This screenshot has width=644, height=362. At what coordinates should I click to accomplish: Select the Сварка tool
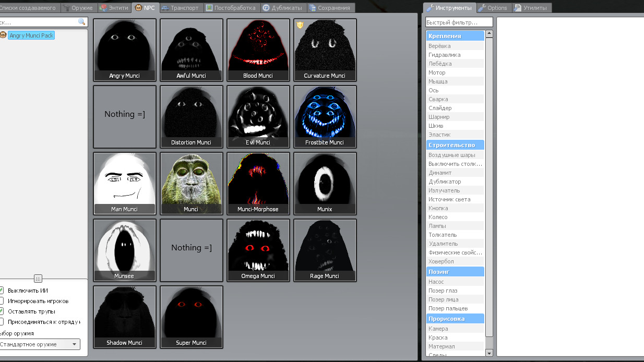pos(455,99)
